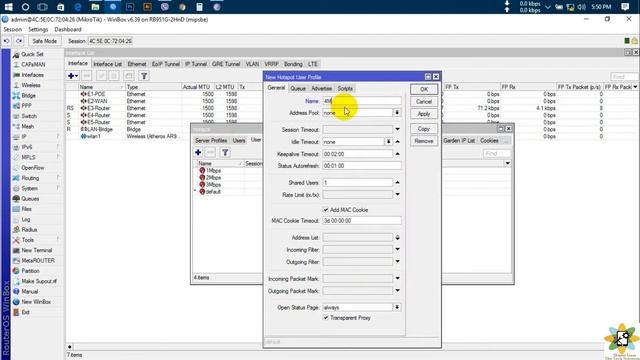Image resolution: width=640 pixels, height=360 pixels.
Task: Click the Name input field
Action: (x=362, y=101)
